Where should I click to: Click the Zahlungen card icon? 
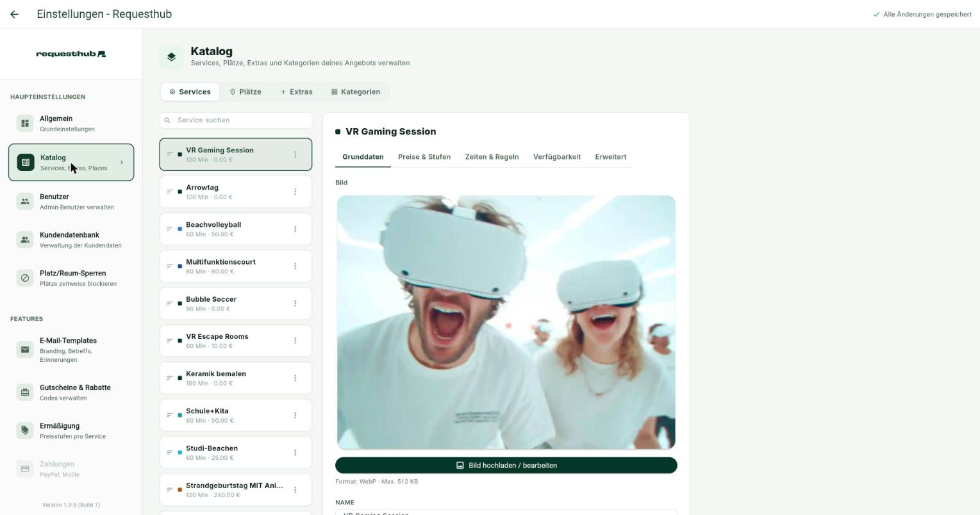(25, 469)
